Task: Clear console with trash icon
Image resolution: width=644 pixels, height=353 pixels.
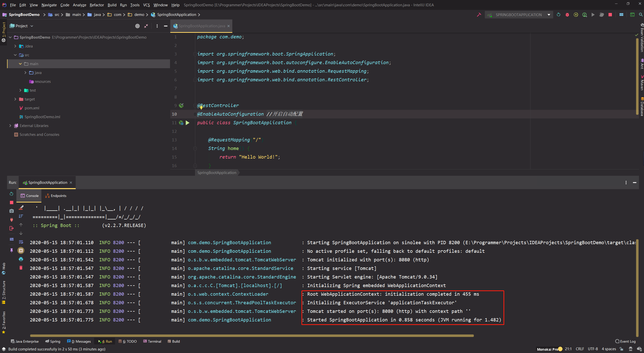Action: tap(21, 268)
